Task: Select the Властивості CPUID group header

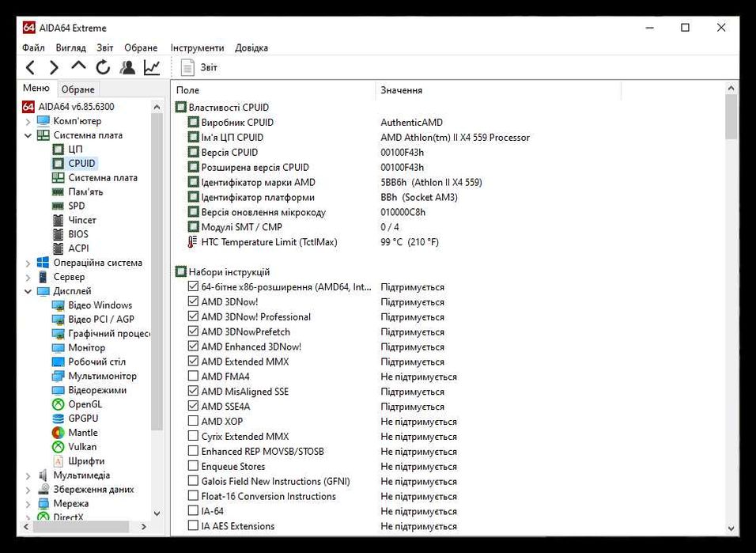Action: point(229,107)
